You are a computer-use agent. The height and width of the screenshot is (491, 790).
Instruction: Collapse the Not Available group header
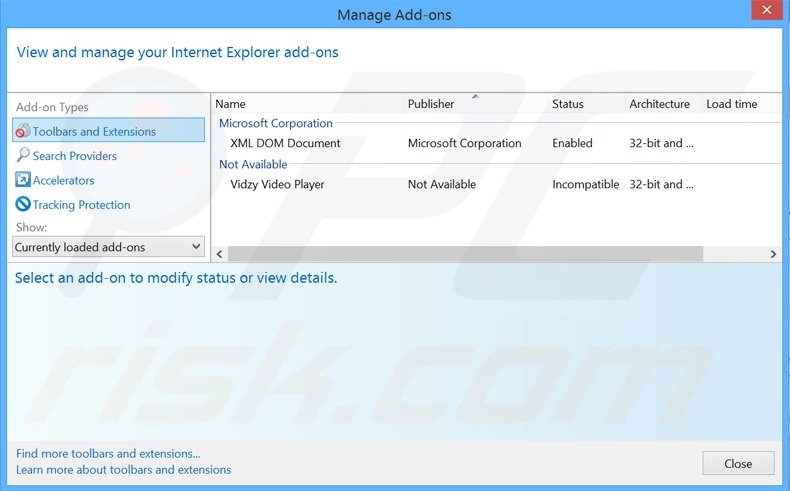253,165
